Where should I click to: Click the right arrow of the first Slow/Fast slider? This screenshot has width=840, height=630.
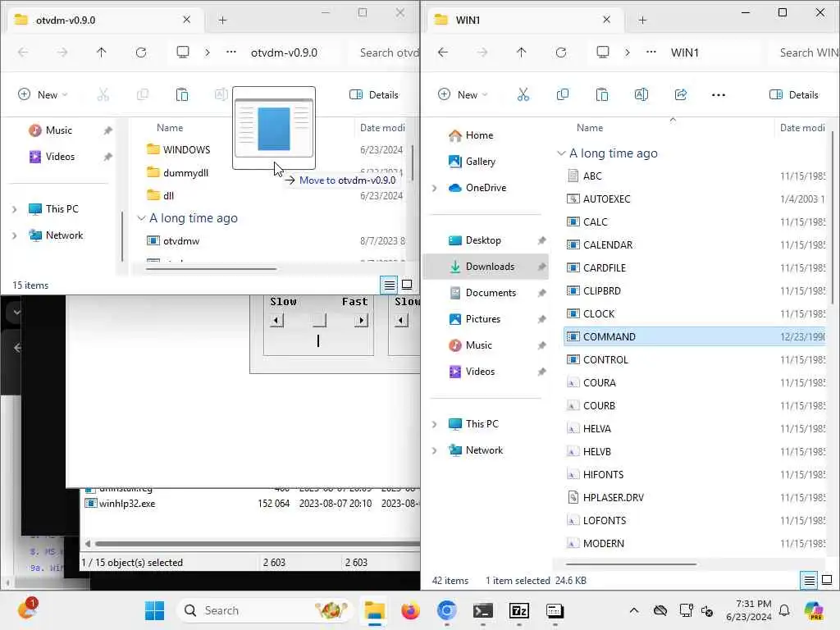pos(361,321)
